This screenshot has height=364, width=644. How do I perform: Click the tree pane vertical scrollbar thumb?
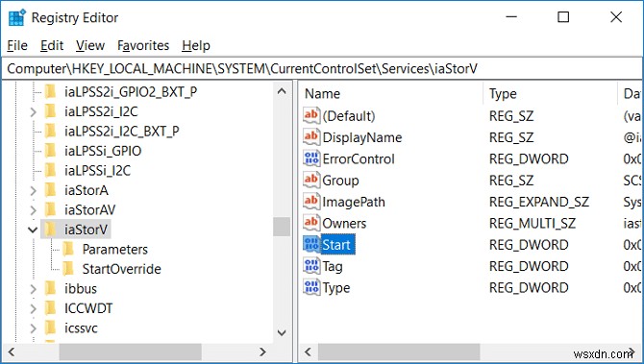[282, 227]
